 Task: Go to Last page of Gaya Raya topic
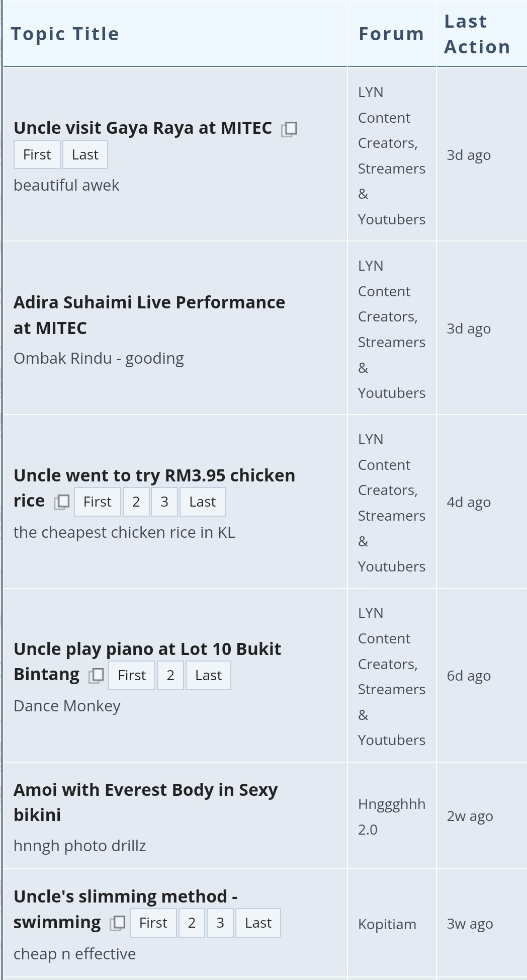pyautogui.click(x=85, y=154)
